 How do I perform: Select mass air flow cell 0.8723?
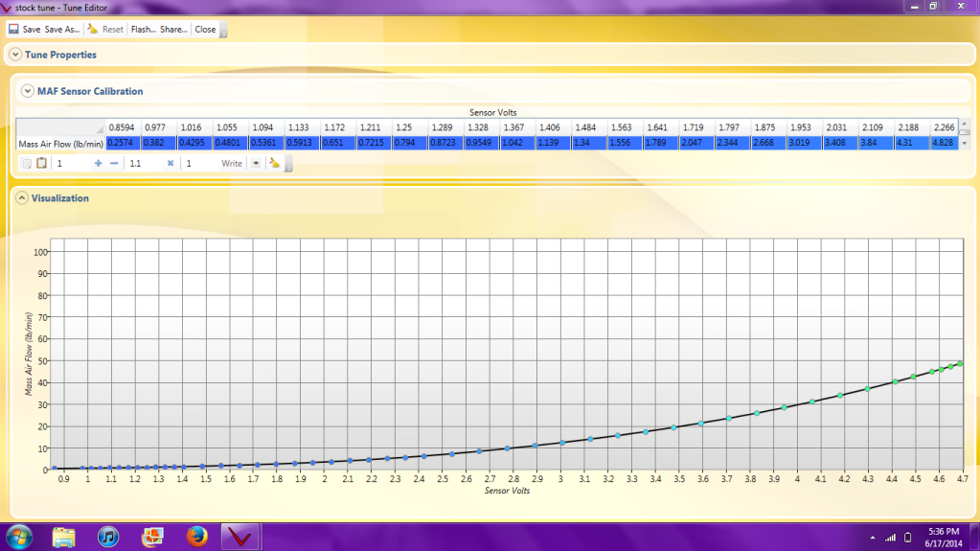click(x=446, y=143)
